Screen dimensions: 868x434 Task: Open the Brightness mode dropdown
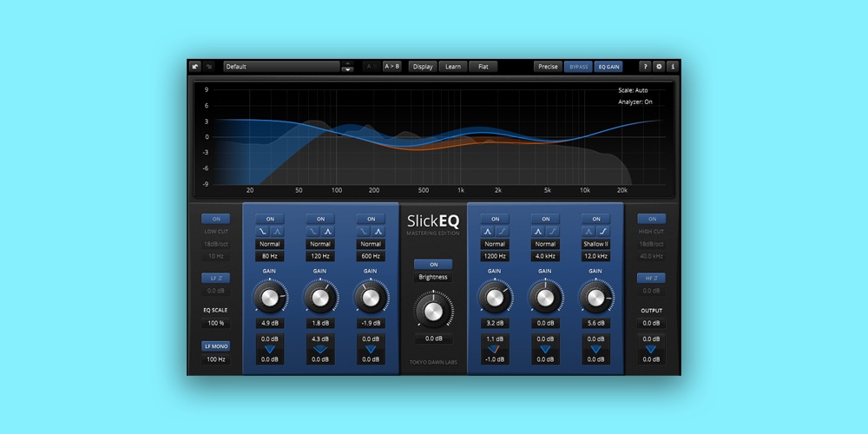[x=433, y=277]
